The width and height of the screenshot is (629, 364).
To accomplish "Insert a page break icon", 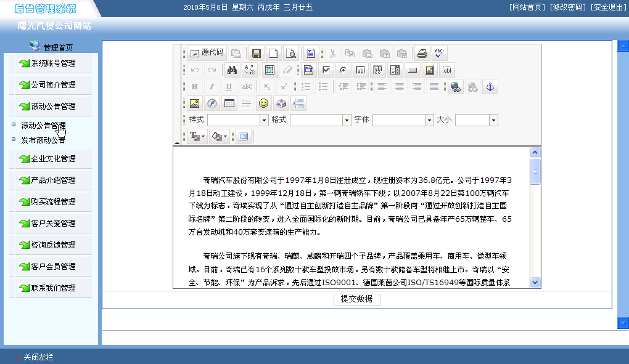I will (x=298, y=103).
